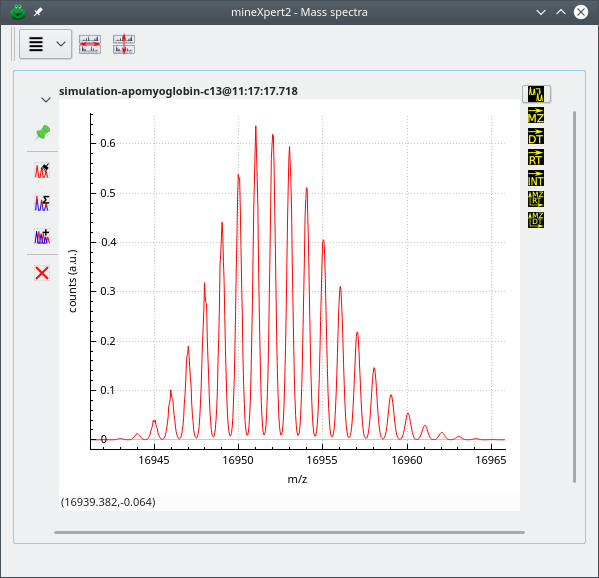Open the MZ/RT colormap integration icon
599x578 pixels.
click(x=536, y=199)
